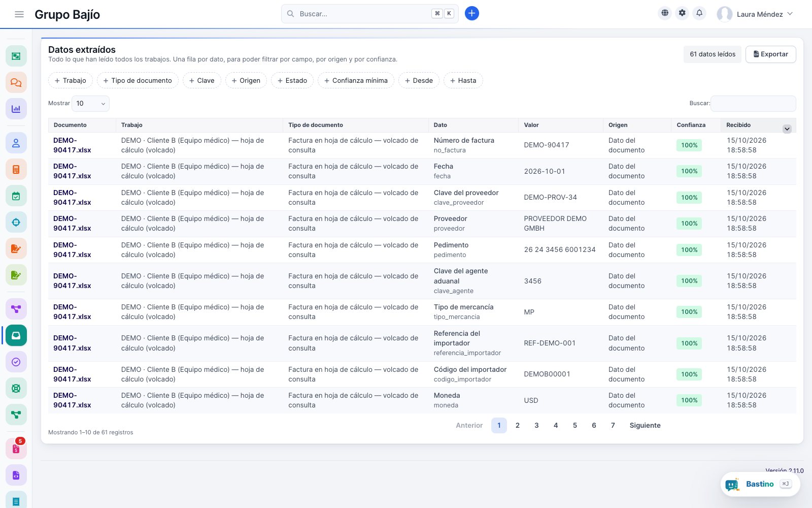
Task: Open the green calendar check sidebar icon
Action: coord(16,196)
